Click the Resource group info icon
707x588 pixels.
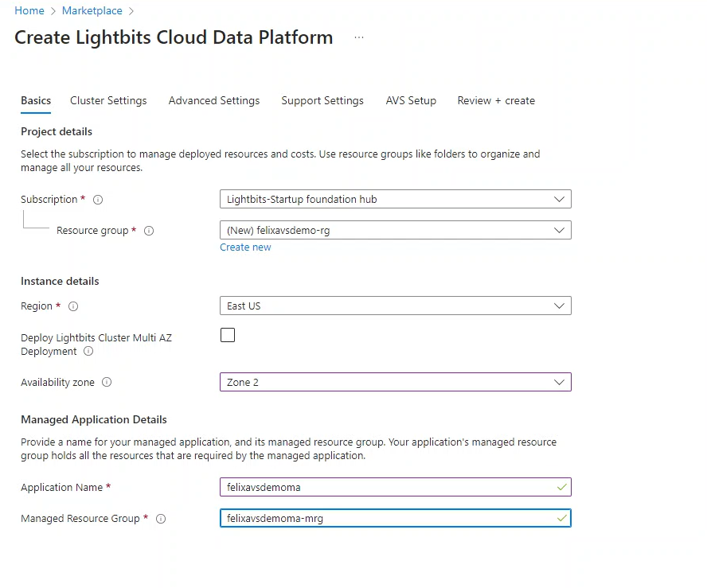(x=149, y=231)
